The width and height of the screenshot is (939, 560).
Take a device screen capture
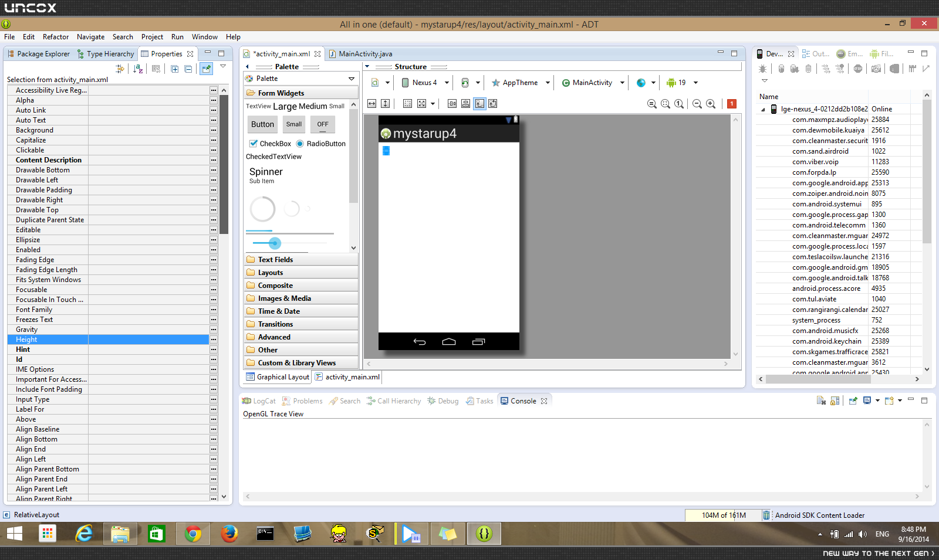click(876, 69)
